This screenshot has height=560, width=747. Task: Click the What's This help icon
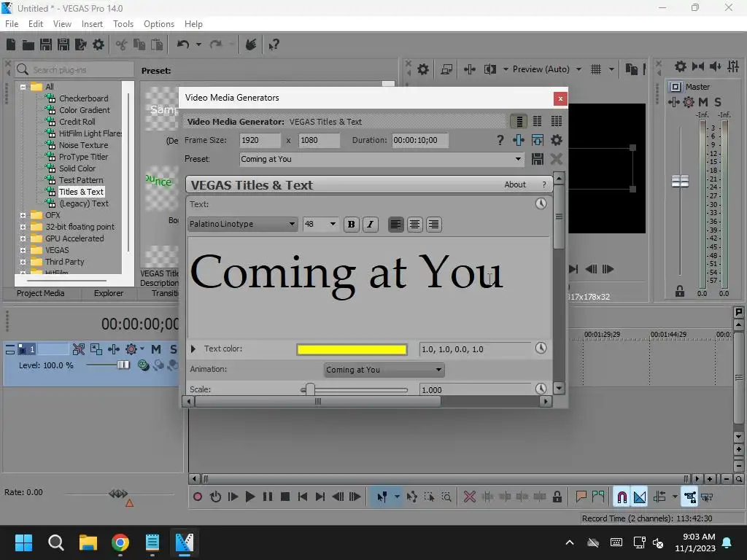click(274, 44)
